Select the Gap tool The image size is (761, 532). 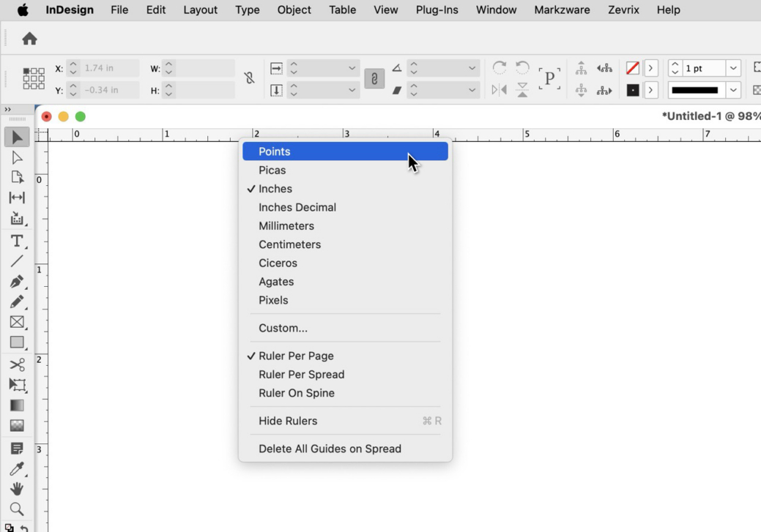coord(17,198)
